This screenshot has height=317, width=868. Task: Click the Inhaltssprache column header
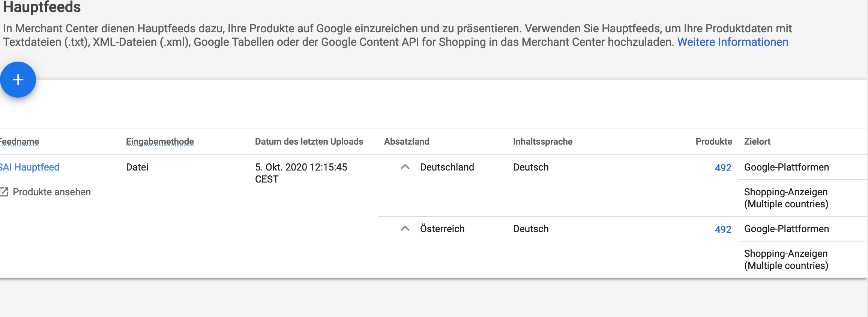tap(542, 142)
